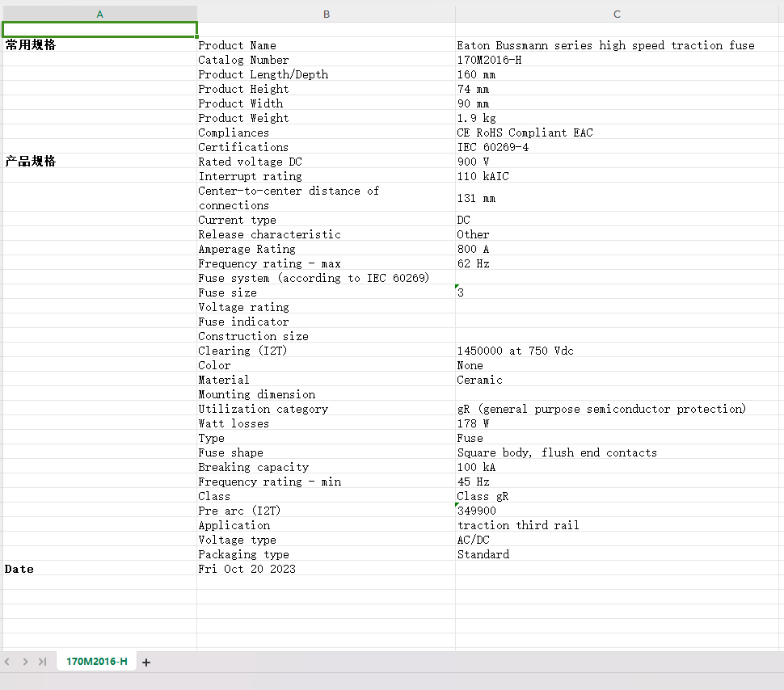Select the Certifications cell
The height and width of the screenshot is (690, 784).
click(326, 146)
